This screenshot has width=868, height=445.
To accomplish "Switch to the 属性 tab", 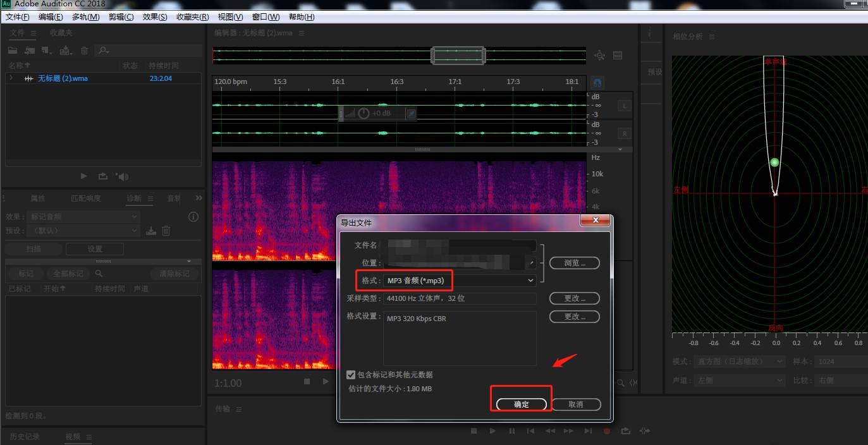I will pos(38,198).
